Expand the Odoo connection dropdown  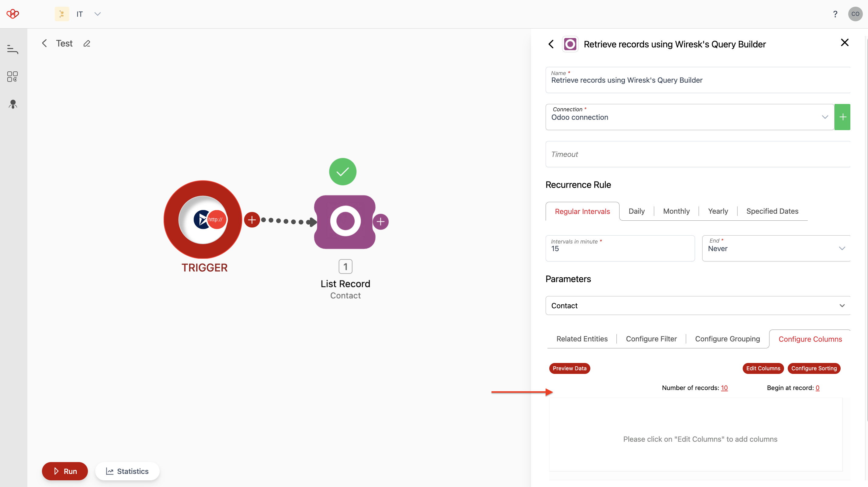(x=825, y=117)
